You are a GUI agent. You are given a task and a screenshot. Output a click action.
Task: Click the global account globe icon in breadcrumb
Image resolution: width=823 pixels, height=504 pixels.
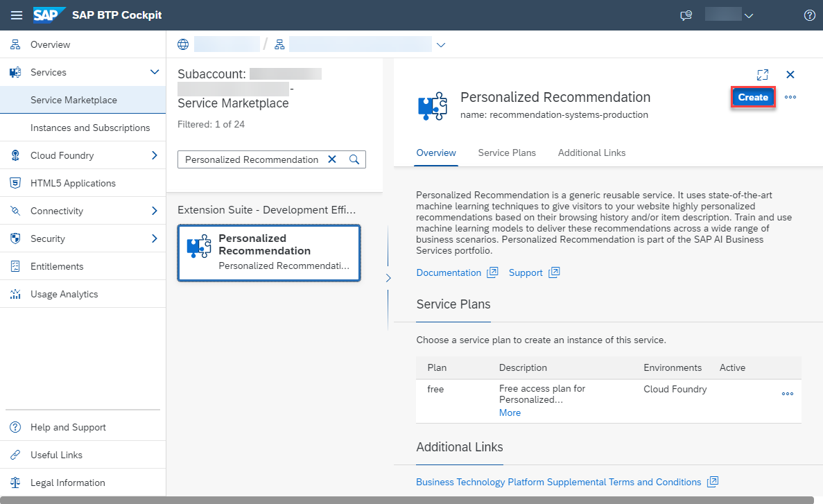pos(182,44)
